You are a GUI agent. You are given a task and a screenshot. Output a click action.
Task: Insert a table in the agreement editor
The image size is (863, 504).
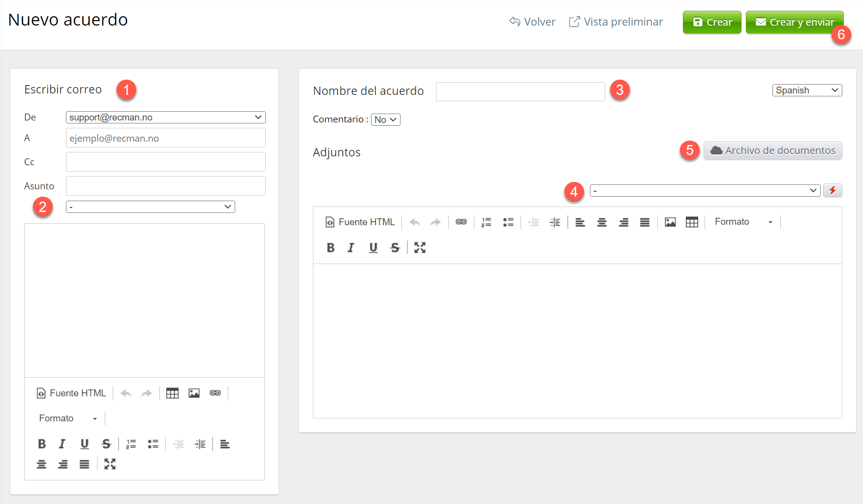pyautogui.click(x=692, y=222)
